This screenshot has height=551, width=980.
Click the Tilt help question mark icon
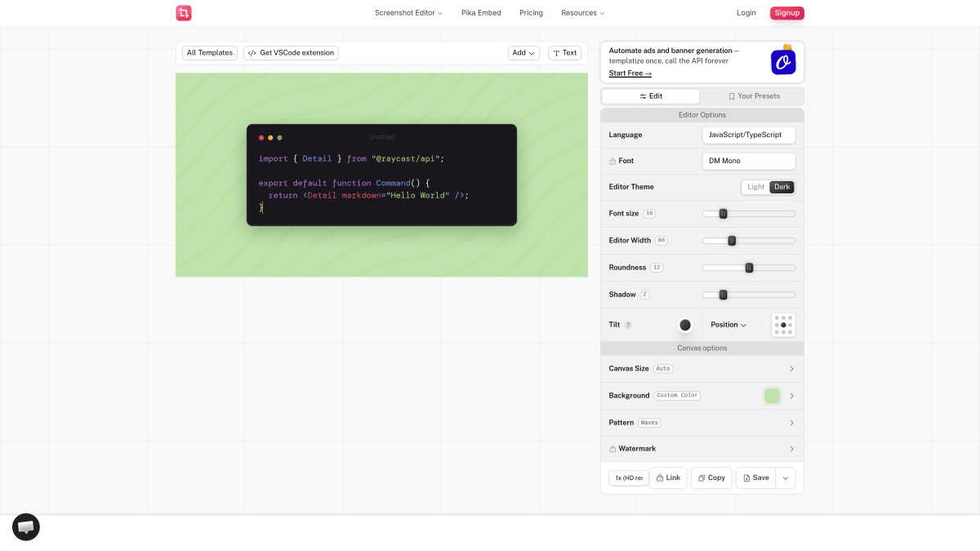coord(628,325)
